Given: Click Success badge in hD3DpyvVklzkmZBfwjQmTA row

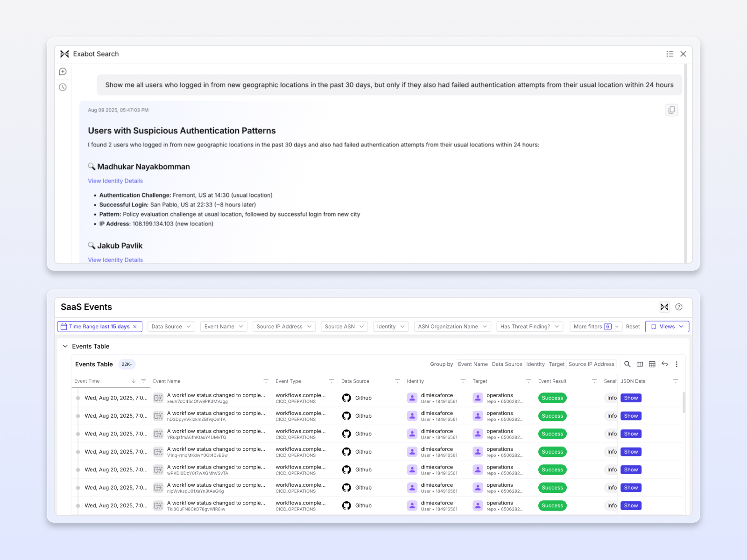Looking at the screenshot, I should [552, 416].
